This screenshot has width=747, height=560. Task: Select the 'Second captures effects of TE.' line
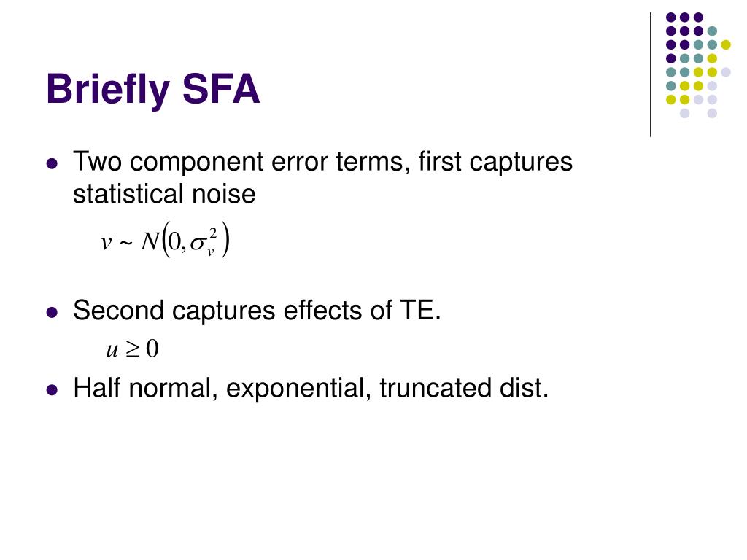[x=258, y=311]
